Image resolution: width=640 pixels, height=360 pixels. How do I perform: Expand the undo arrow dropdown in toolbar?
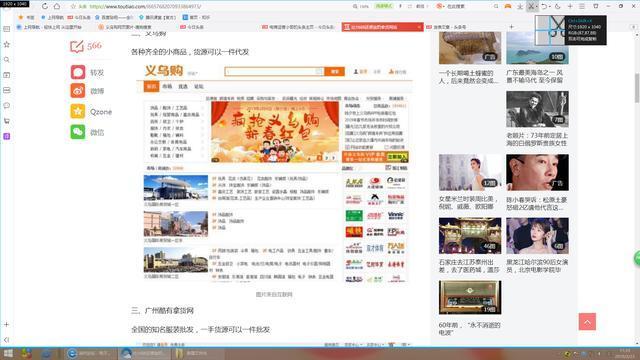[549, 7]
